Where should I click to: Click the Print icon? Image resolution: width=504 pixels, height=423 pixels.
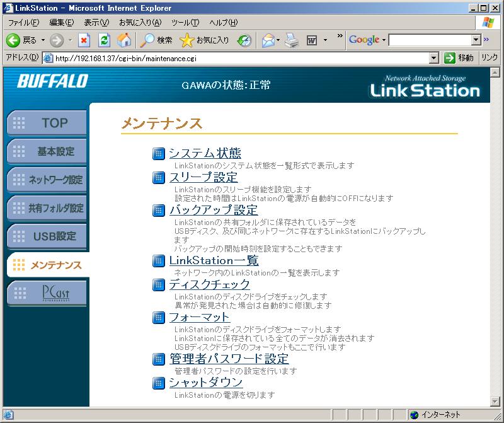click(x=292, y=40)
